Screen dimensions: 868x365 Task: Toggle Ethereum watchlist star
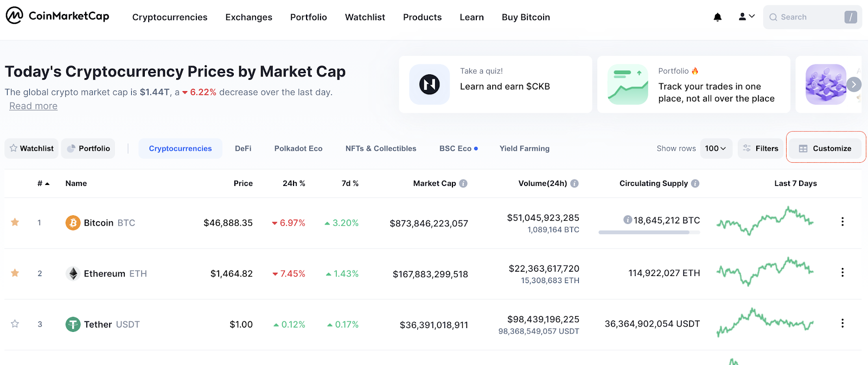[x=15, y=273]
